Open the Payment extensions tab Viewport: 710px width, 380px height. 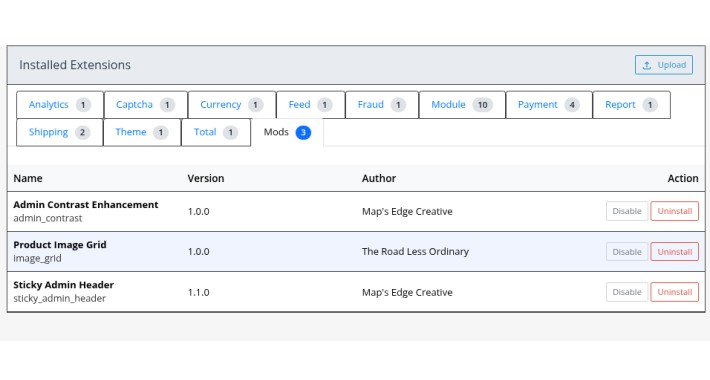tap(549, 105)
